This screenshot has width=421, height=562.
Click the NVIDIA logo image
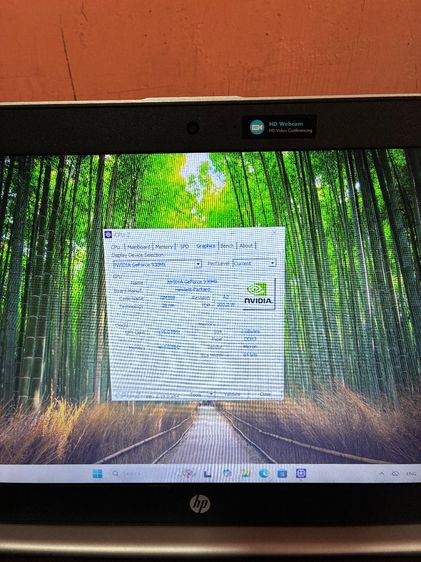258,294
